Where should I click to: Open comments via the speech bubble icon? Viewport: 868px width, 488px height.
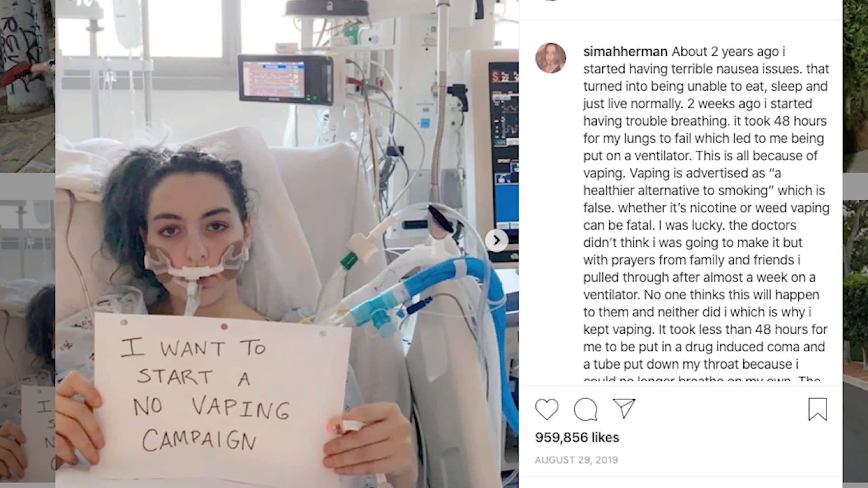[585, 409]
